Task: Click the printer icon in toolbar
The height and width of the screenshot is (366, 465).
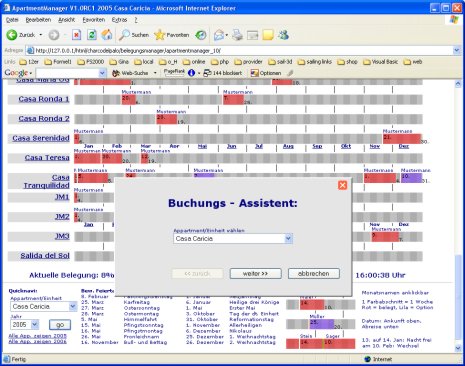Action: [x=237, y=35]
